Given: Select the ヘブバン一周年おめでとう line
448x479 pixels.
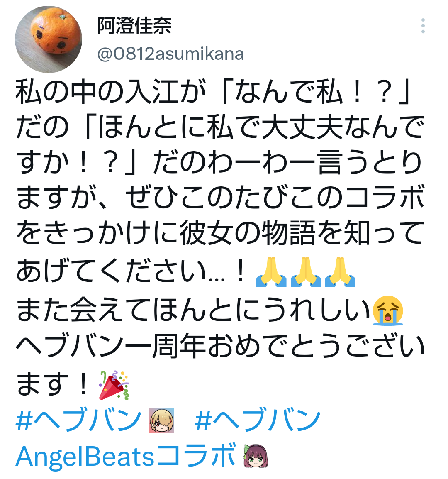Looking at the screenshot, I should tap(220, 347).
